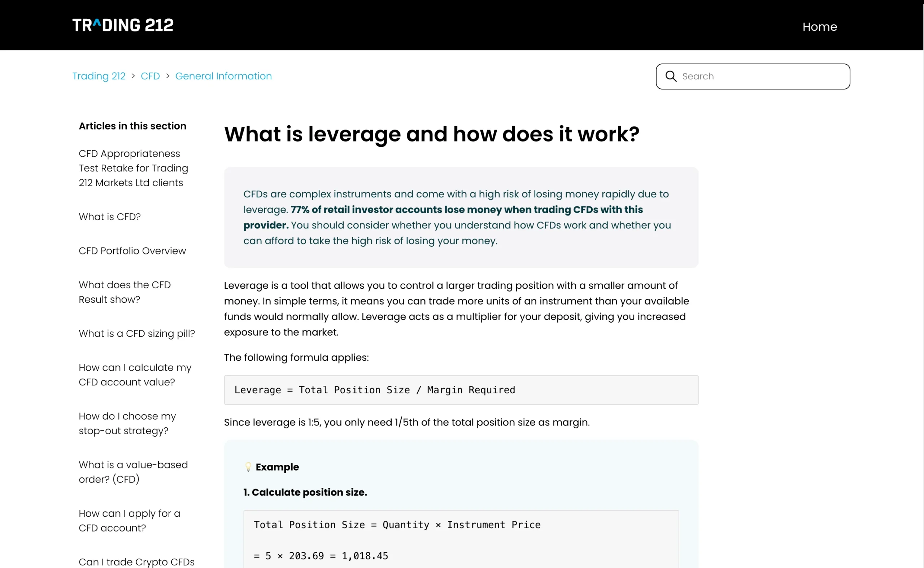Click first breadcrumb chevron after Trading 212

point(133,76)
